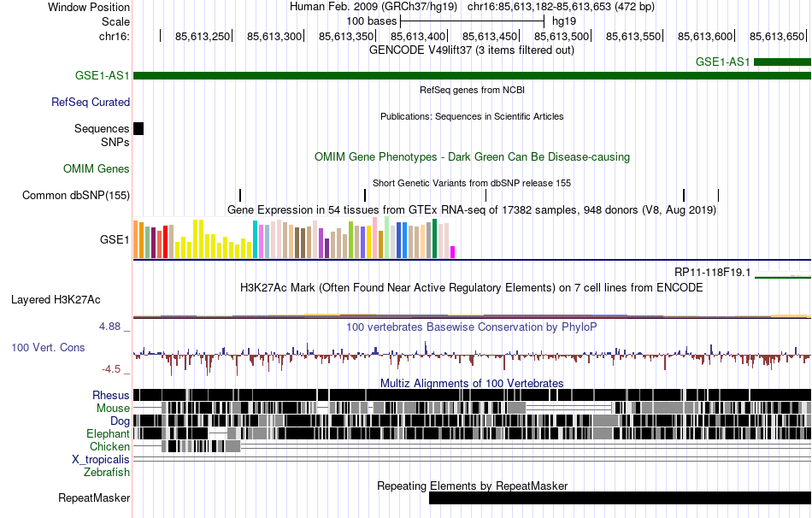The image size is (812, 518).
Task: Click the left GSE1-AS1 gene label
Action: 102,75
